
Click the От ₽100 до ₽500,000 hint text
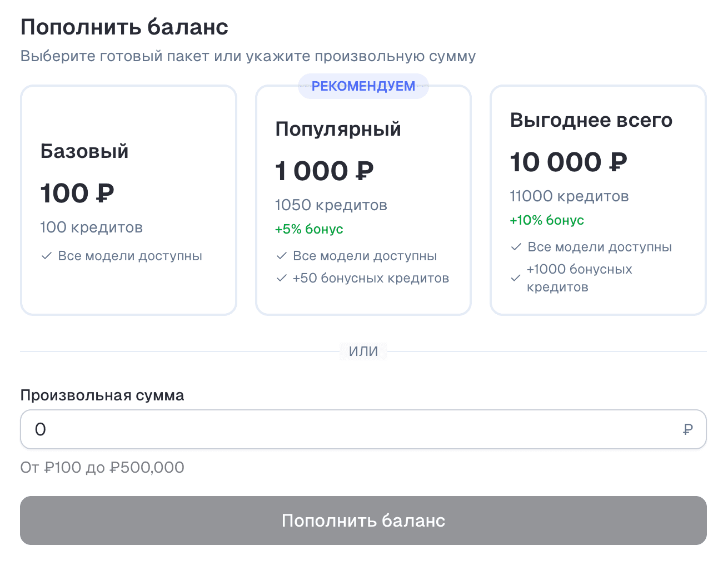pyautogui.click(x=102, y=468)
